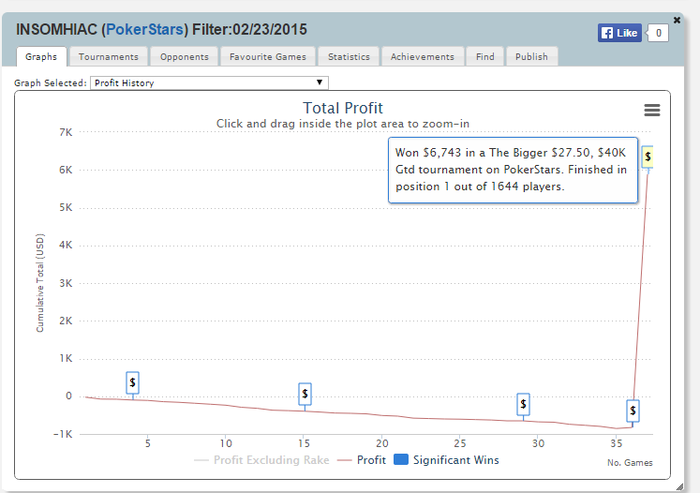Image resolution: width=700 pixels, height=493 pixels.
Task: Click the significant win marker at game 36
Action: pyautogui.click(x=633, y=410)
